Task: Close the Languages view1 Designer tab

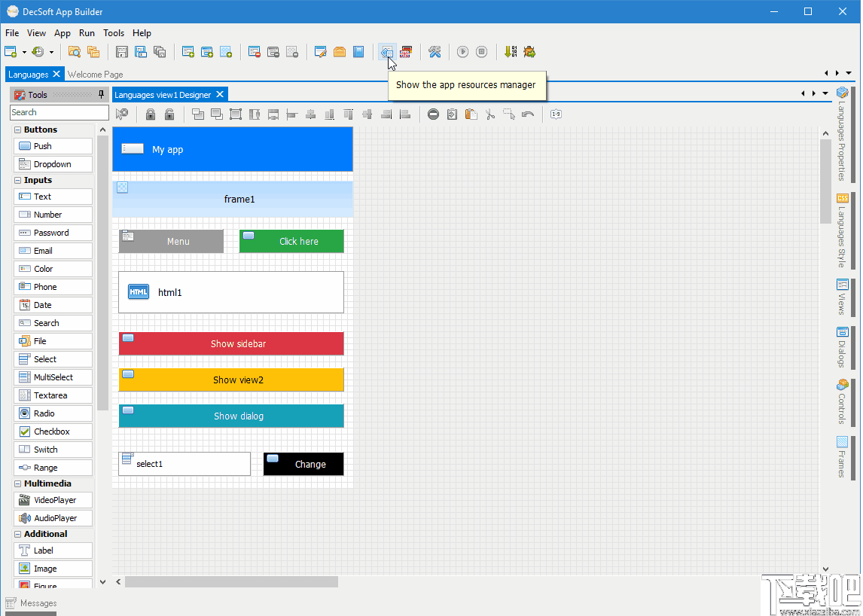Action: point(220,95)
